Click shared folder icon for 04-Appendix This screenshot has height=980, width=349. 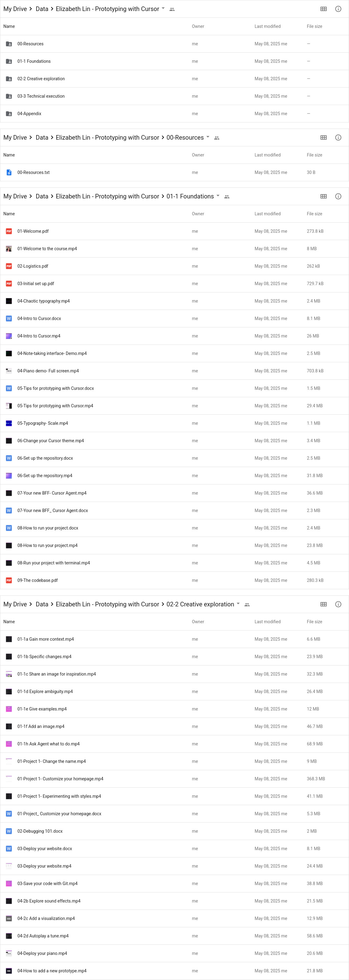coord(9,114)
